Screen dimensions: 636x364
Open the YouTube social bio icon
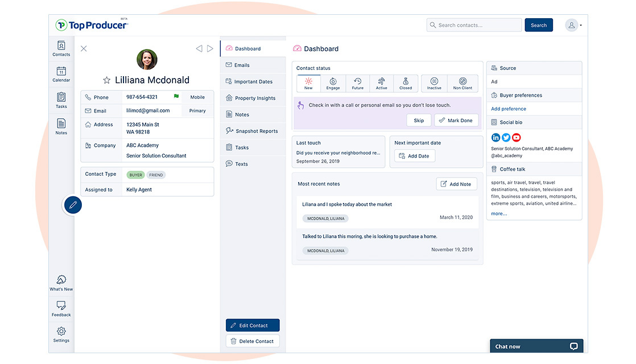tap(516, 137)
